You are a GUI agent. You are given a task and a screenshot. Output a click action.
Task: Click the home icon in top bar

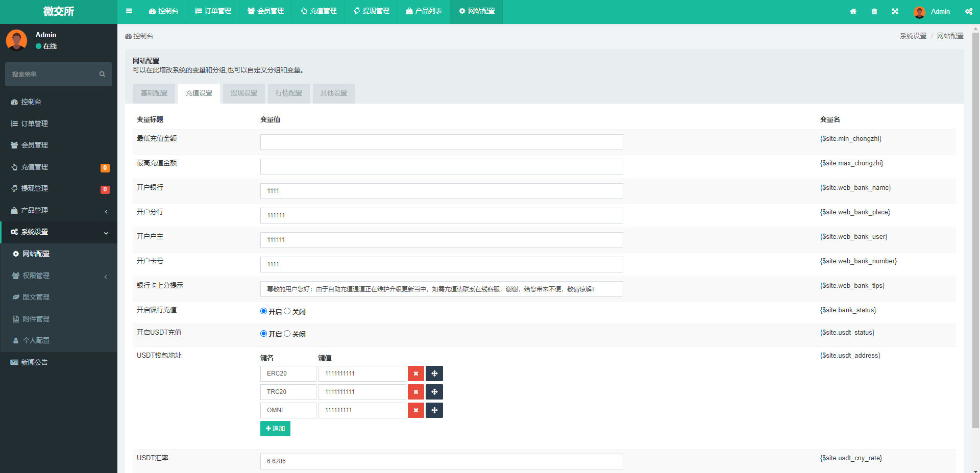pos(853,11)
